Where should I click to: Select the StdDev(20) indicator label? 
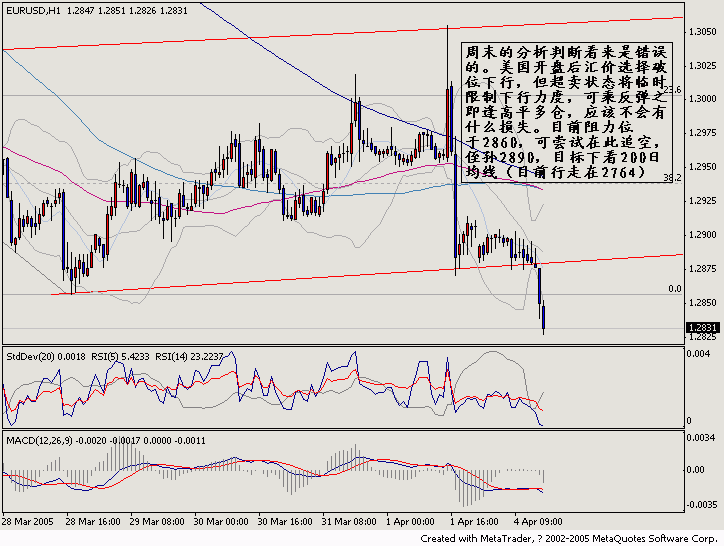pos(46,357)
